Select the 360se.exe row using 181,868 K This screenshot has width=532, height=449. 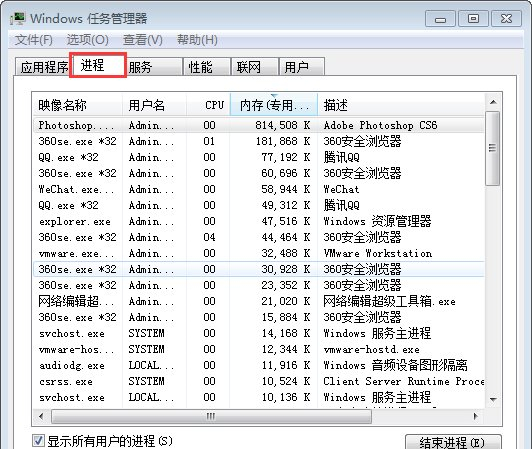coord(259,141)
